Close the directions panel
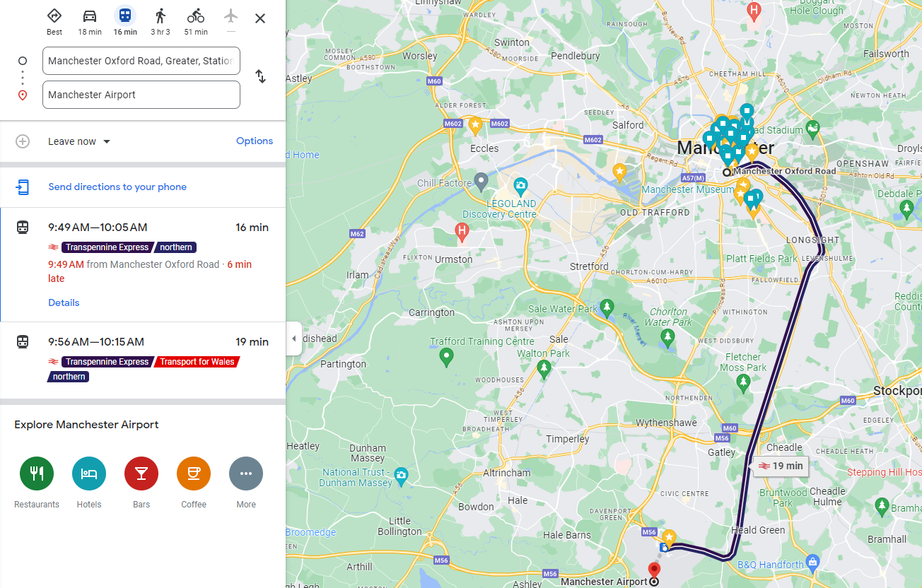 260,18
